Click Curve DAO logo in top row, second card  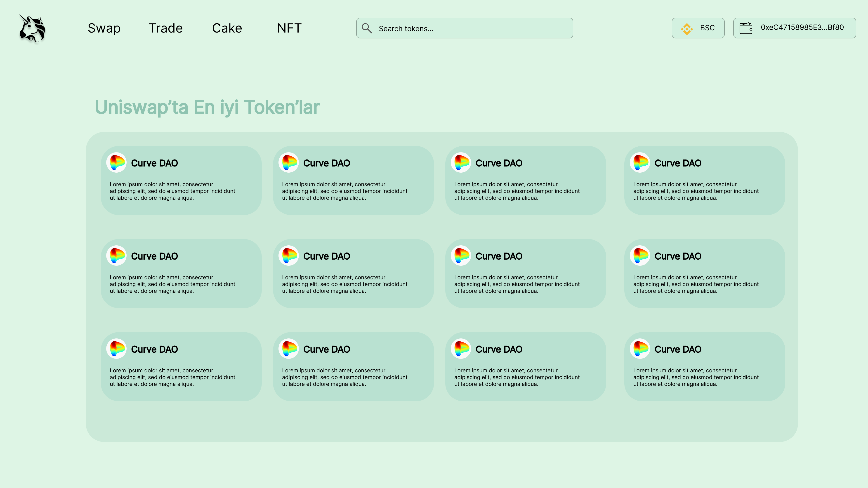tap(288, 163)
